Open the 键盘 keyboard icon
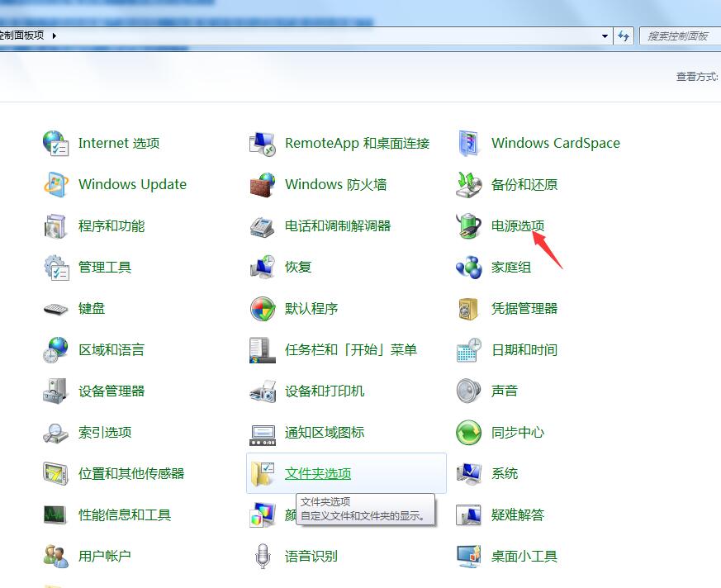The image size is (721, 588). 55,308
